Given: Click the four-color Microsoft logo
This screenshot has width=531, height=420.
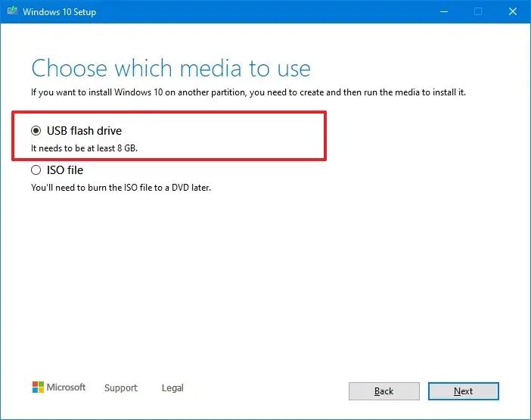Looking at the screenshot, I should [38, 387].
